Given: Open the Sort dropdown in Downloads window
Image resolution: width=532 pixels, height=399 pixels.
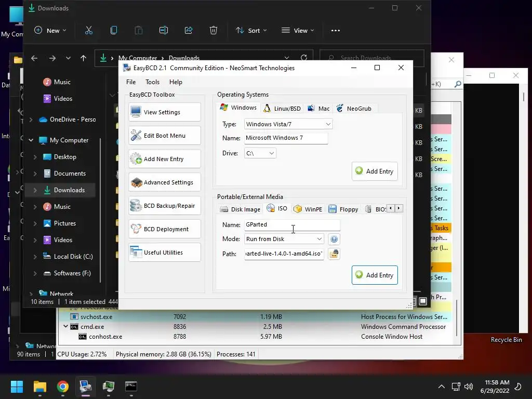Looking at the screenshot, I should 251,31.
